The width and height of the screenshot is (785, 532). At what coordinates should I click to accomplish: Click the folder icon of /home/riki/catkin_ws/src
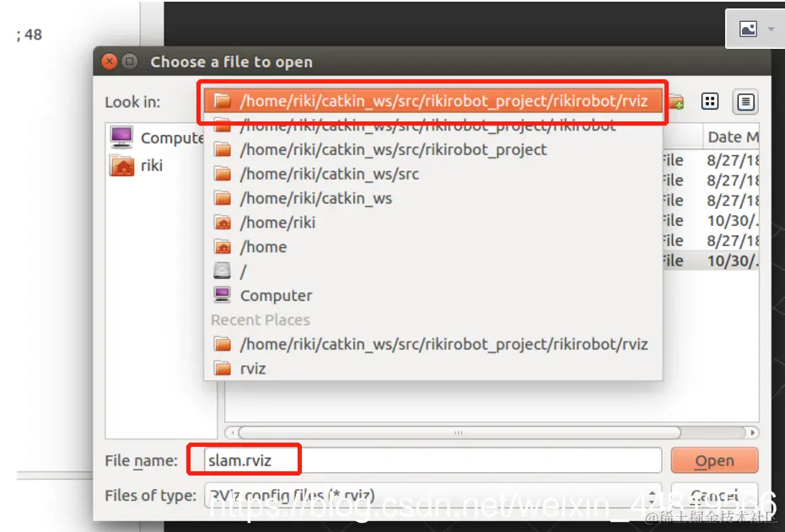coord(223,174)
